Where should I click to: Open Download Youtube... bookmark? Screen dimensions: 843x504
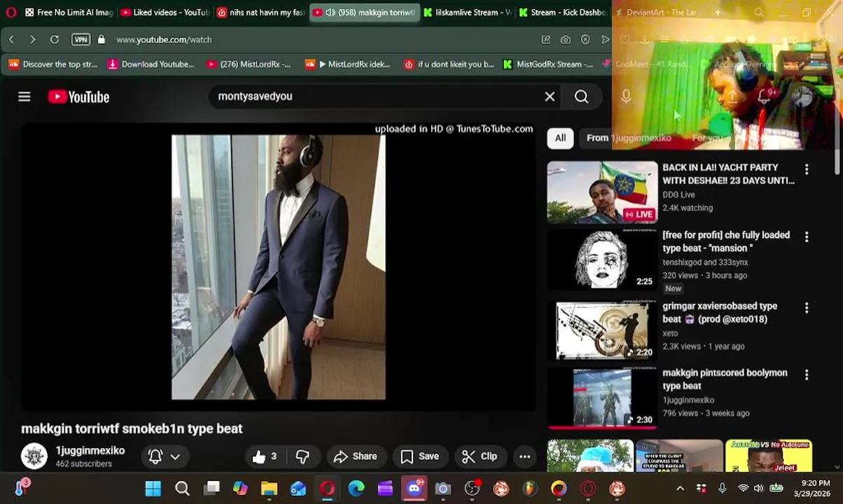point(151,64)
